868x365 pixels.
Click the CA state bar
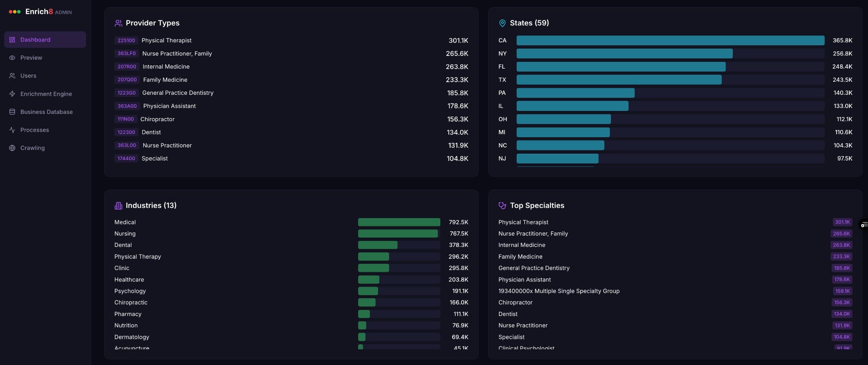(670, 41)
